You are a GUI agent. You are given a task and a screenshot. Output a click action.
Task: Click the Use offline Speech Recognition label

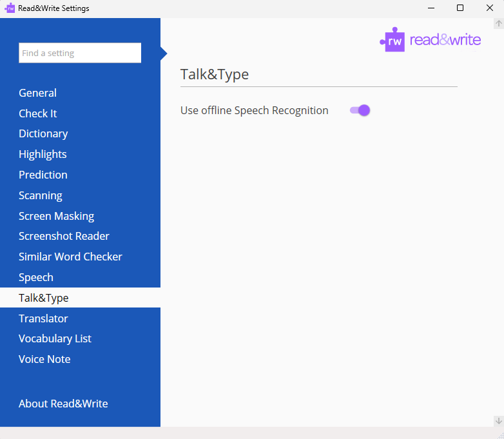coord(254,110)
